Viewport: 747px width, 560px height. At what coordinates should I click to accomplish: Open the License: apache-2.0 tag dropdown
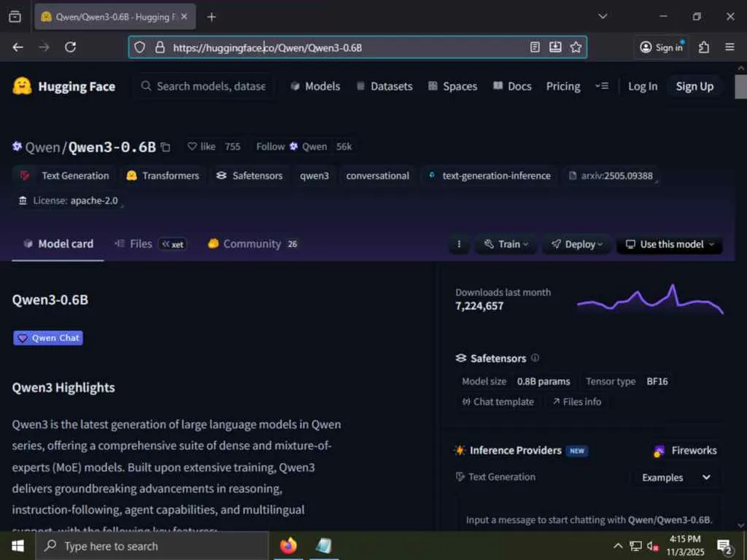[69, 201]
